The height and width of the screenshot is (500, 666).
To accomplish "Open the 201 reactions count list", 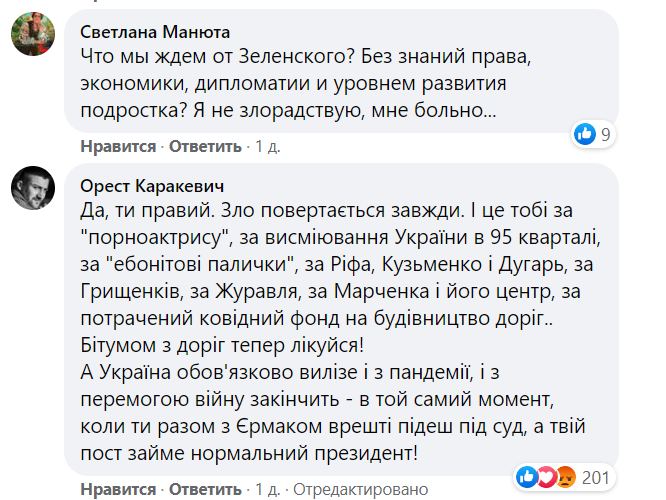I will (595, 476).
